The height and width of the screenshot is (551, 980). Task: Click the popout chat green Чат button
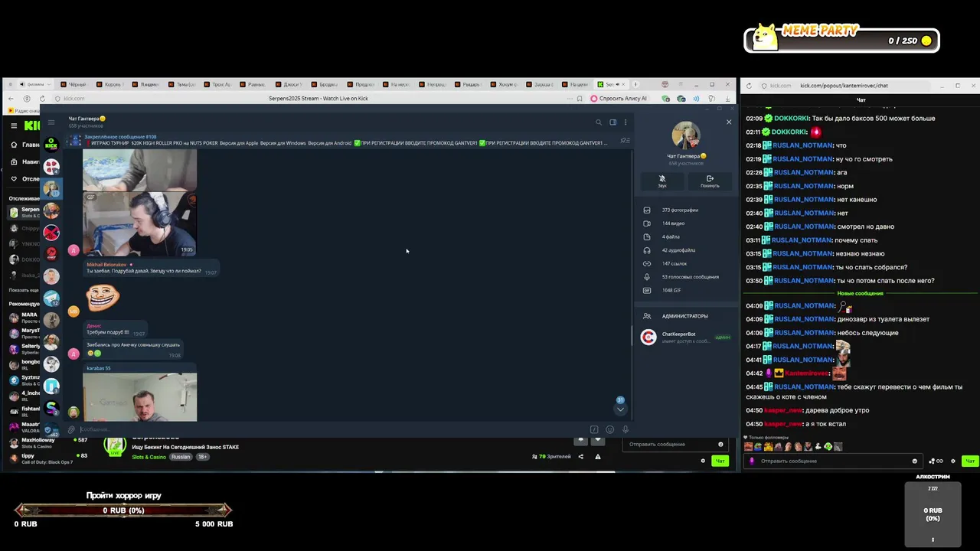tap(969, 461)
